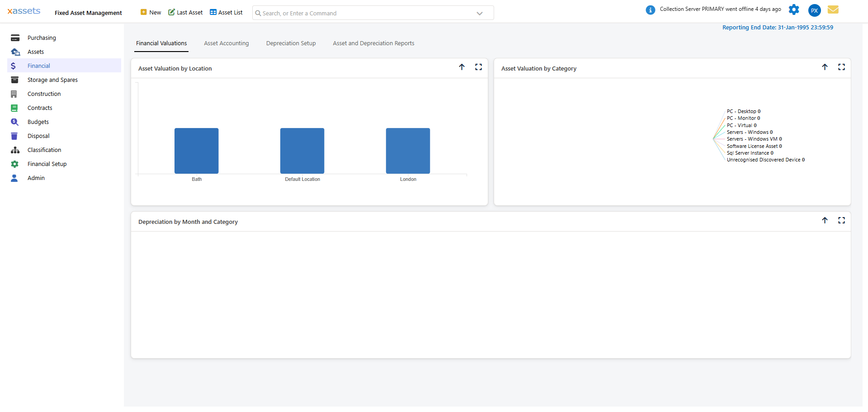
Task: Open the settings gear in the top bar
Action: (x=794, y=9)
